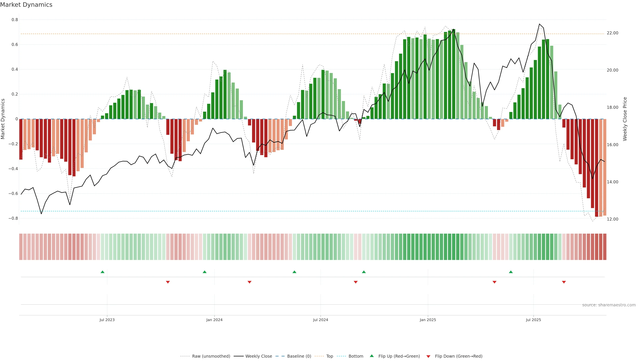Click the source: sharemaestro.com text

609,305
